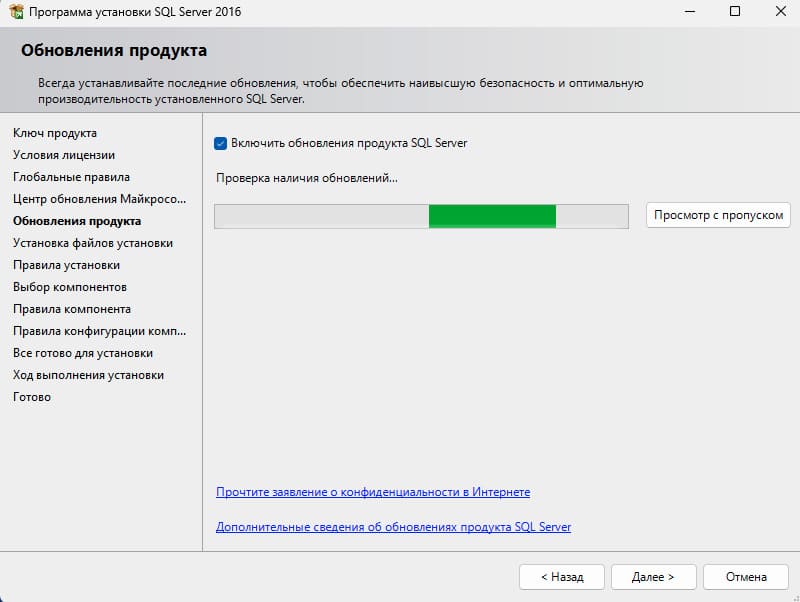This screenshot has width=800, height=602.
Task: Select the 'Готово' step
Action: 32,396
